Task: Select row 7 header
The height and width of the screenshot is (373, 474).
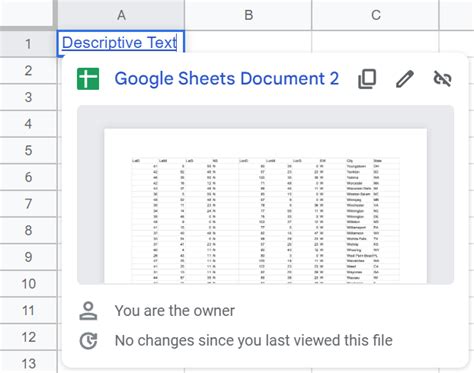Action: click(28, 204)
